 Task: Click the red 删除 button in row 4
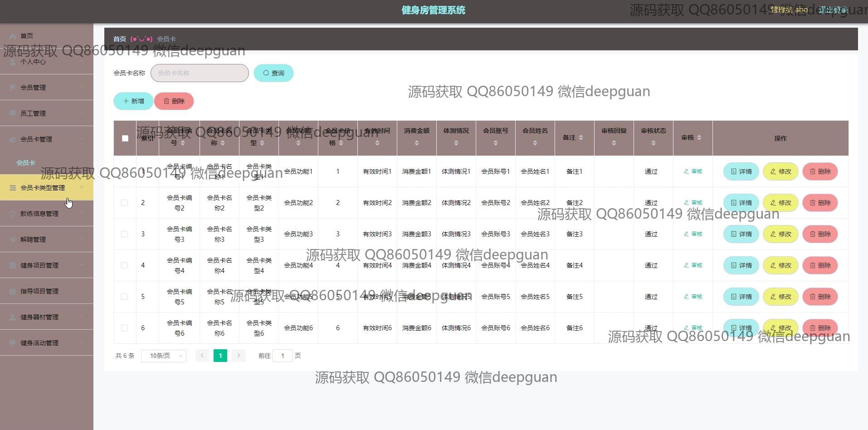click(820, 265)
